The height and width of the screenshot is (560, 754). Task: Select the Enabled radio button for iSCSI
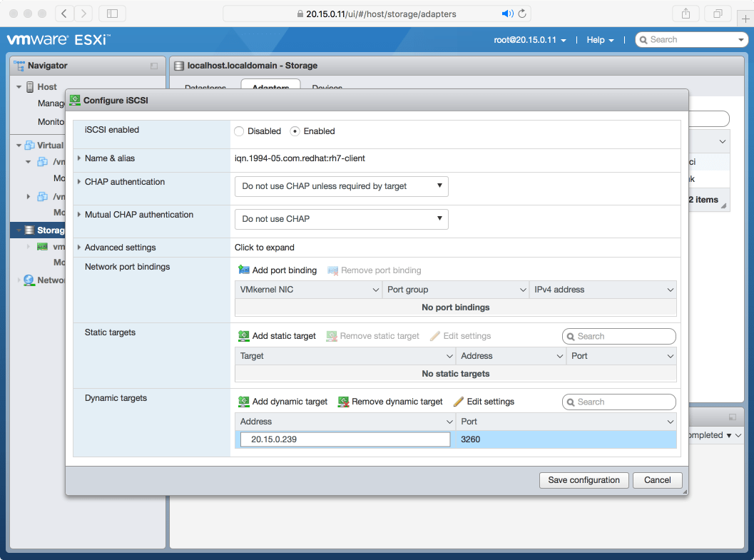(294, 131)
